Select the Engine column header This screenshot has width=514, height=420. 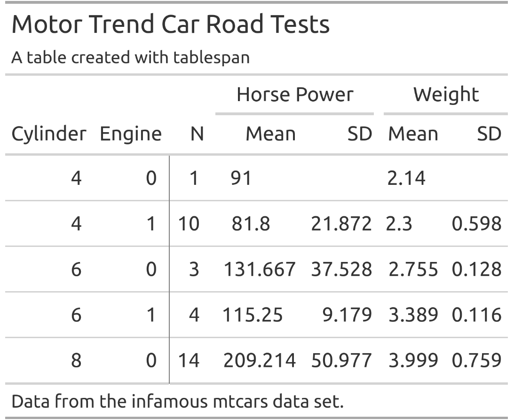[x=130, y=135]
